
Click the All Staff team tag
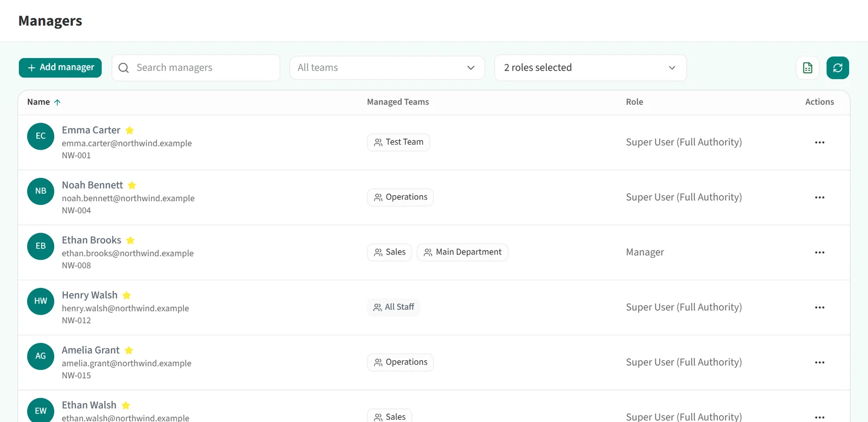tap(393, 307)
